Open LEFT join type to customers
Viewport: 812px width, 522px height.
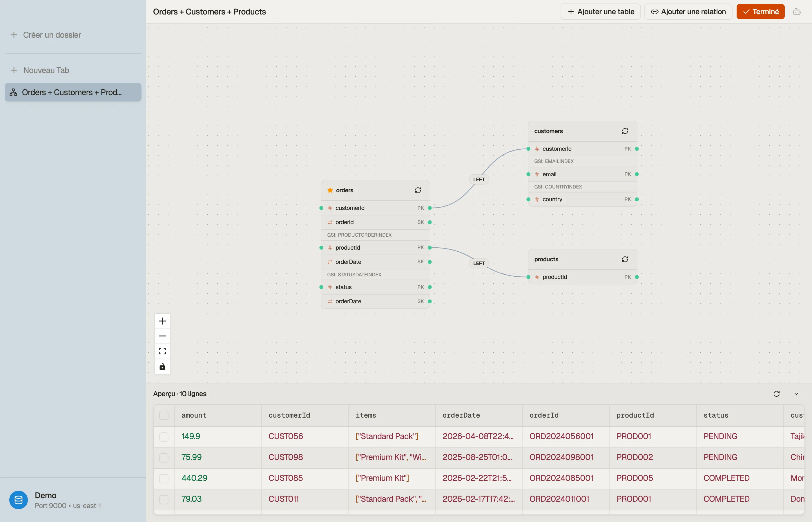(479, 179)
